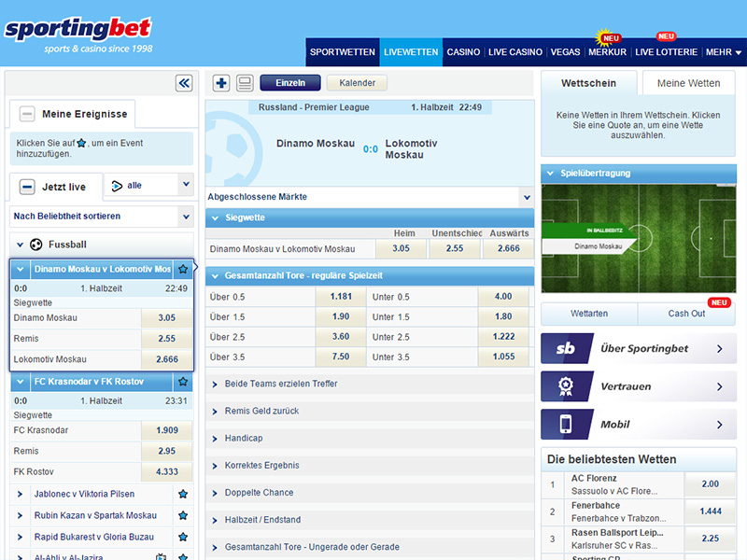Bet on Auswärts odds 2.666 in Siegwette
Image resolution: width=747 pixels, height=560 pixels.
pyautogui.click(x=508, y=248)
